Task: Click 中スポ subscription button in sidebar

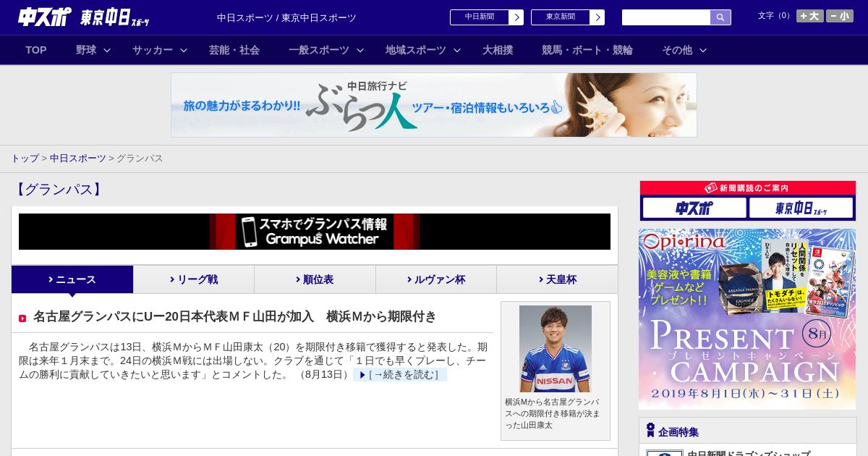Action: coord(694,208)
